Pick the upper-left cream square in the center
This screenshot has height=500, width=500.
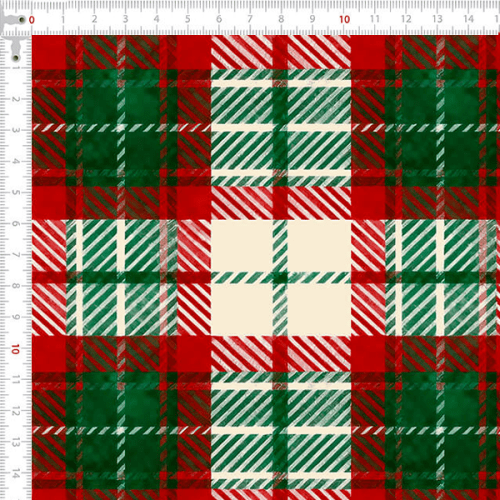[x=242, y=246]
